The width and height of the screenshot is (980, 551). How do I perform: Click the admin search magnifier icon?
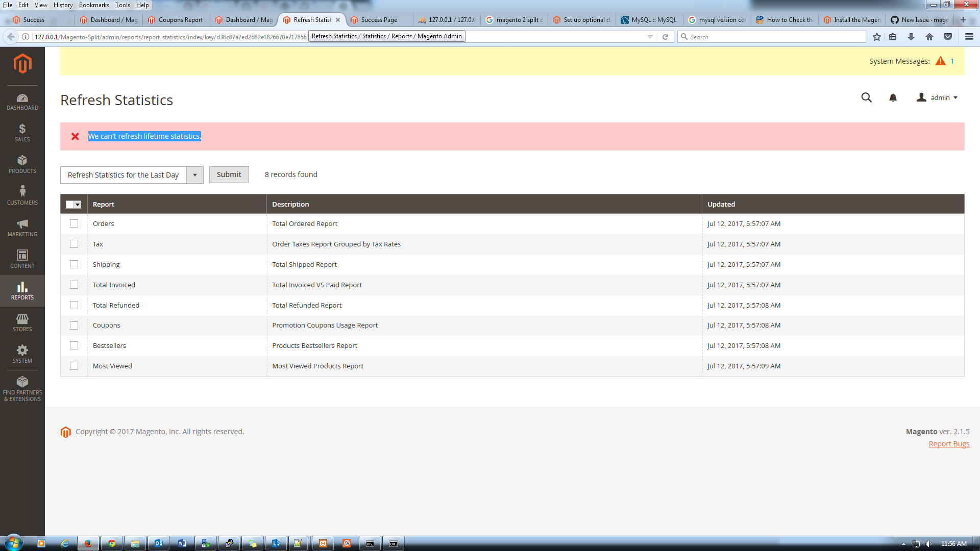pos(866,97)
